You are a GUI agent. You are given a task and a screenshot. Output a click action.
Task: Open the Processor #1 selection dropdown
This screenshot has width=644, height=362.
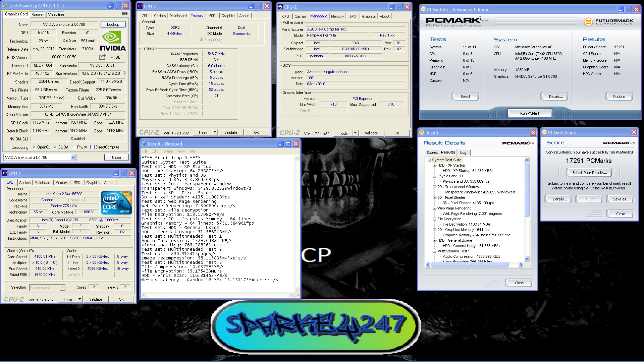[x=62, y=288]
